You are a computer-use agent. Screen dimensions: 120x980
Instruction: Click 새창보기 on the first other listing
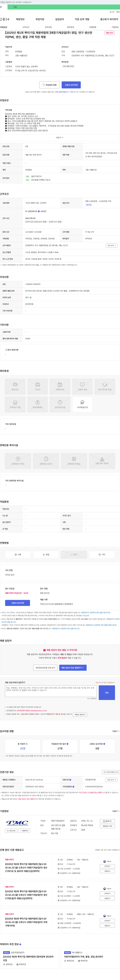[x=107, y=871]
